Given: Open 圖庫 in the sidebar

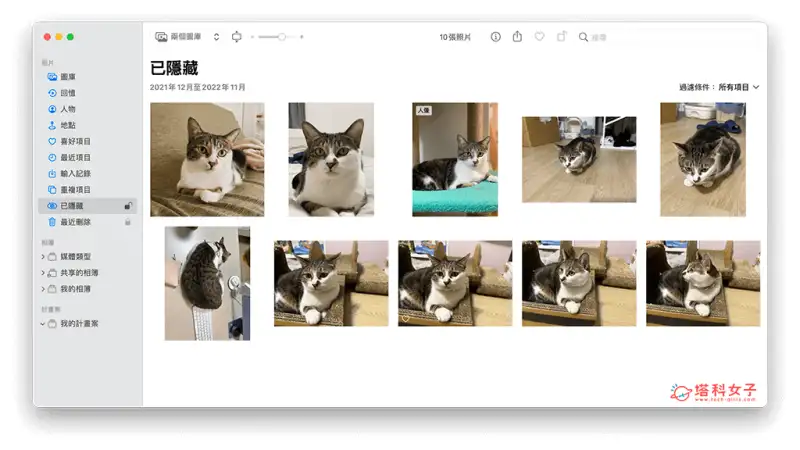Looking at the screenshot, I should pos(68,76).
